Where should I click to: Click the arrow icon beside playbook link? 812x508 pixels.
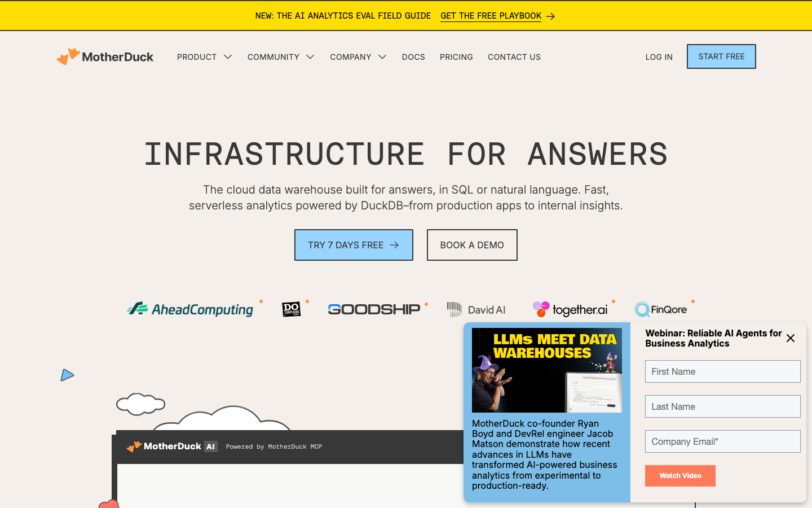tap(551, 16)
